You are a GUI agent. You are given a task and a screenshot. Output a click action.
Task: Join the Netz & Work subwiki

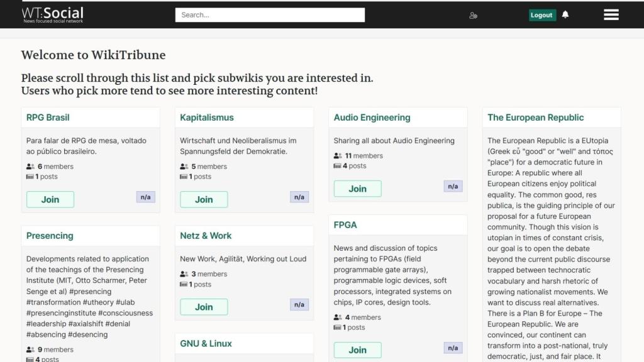(x=204, y=307)
